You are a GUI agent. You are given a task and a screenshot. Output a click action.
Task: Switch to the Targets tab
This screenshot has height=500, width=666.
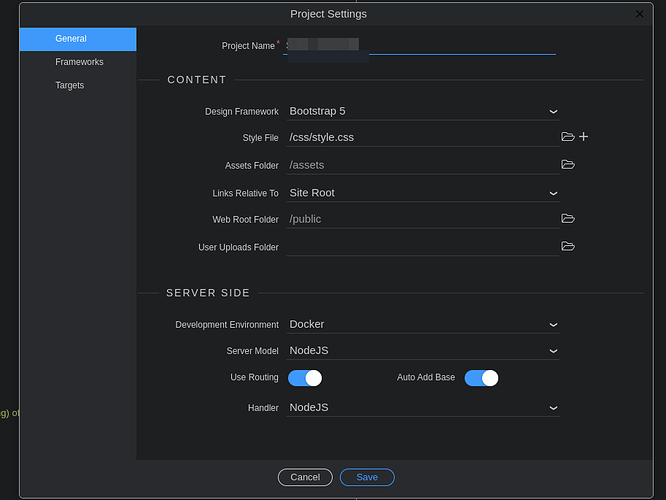pyautogui.click(x=78, y=85)
